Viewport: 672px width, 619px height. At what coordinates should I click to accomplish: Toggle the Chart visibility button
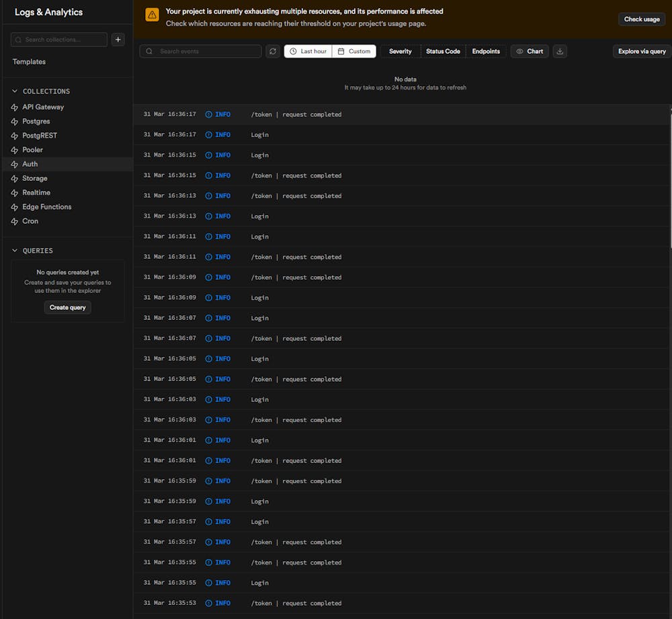point(530,51)
